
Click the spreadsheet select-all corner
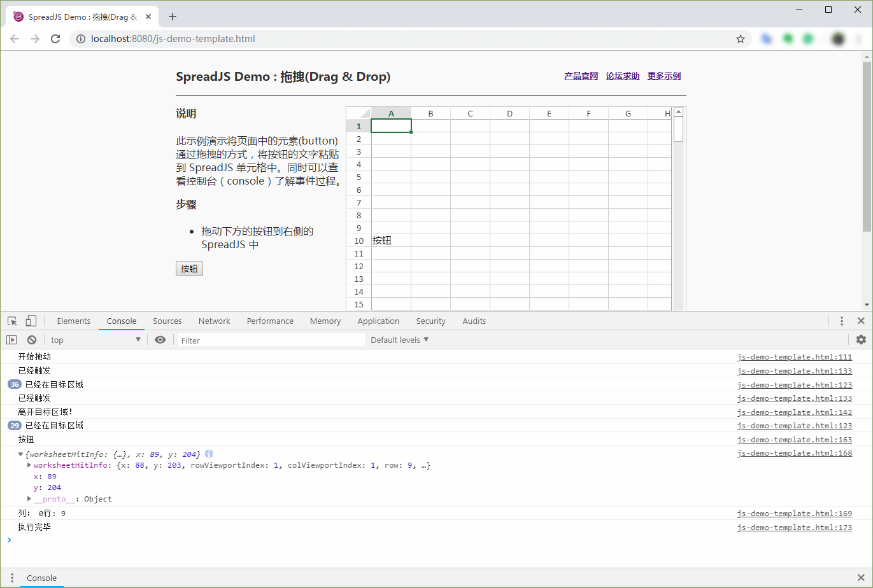[x=359, y=113]
